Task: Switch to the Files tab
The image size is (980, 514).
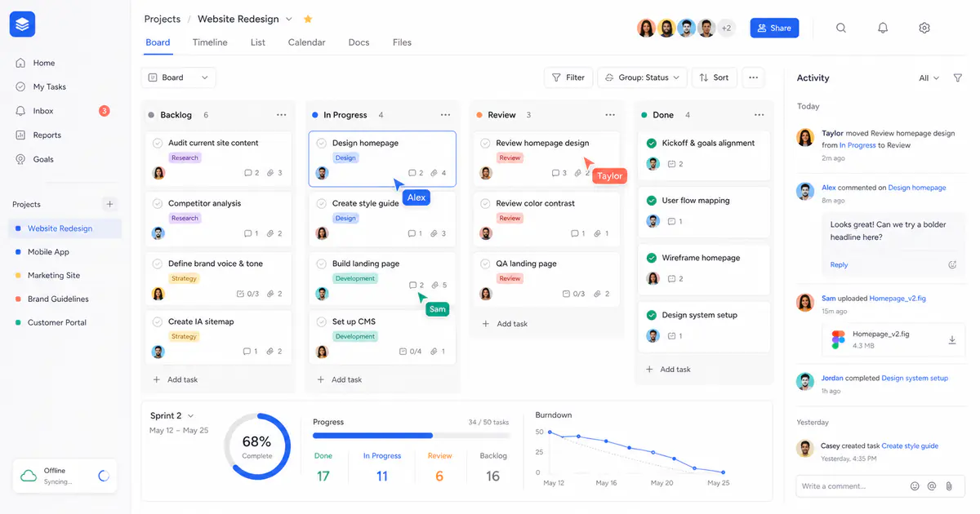Action: (x=402, y=42)
